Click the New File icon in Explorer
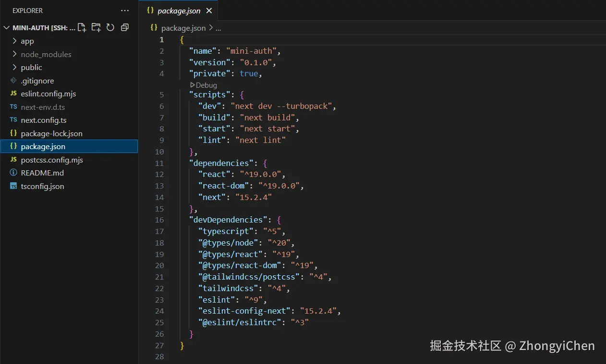 (82, 27)
